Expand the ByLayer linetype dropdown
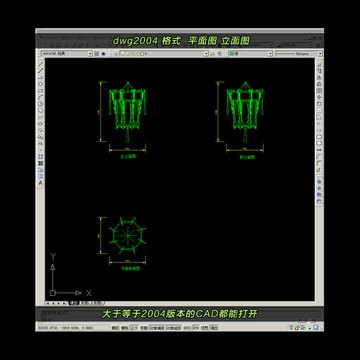 (299, 53)
